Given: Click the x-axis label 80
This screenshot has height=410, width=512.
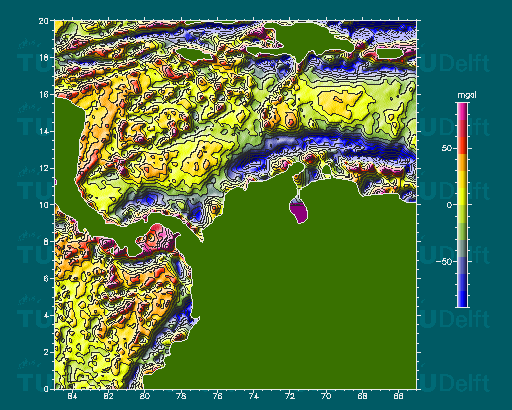Looking at the screenshot, I should pos(145,396).
